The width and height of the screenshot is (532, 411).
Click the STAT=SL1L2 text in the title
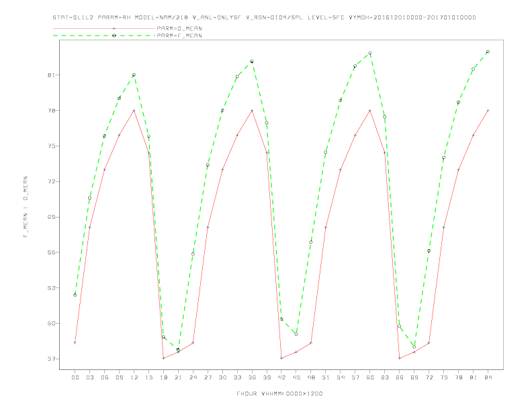(73, 17)
